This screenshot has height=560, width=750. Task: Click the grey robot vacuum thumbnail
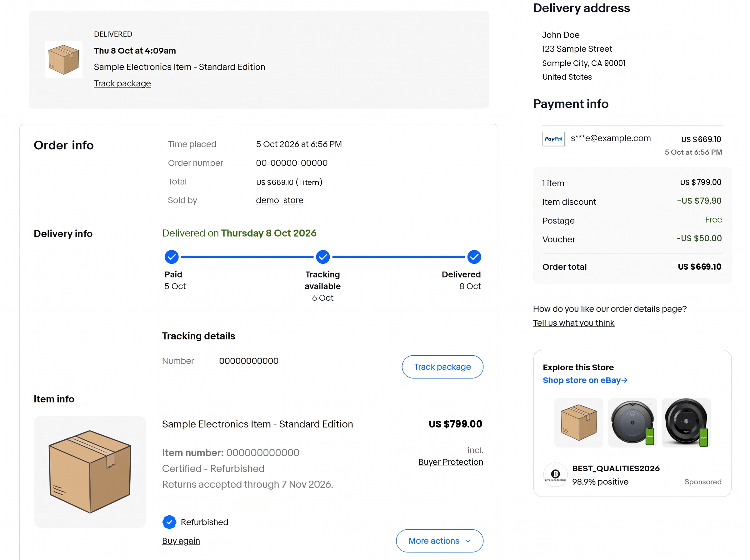coord(632,422)
